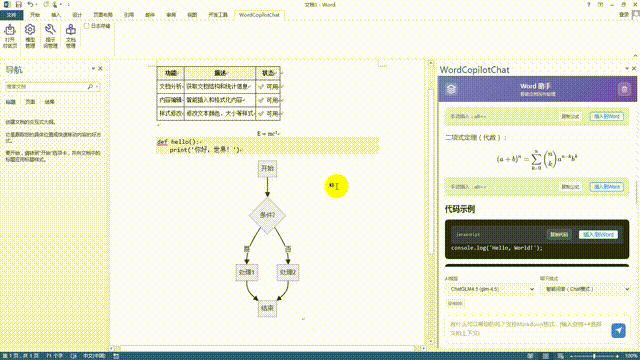Screen dimensions: 640x360
Task: Open the AI model dropdown ChatGLM4.5
Action: 491,289
